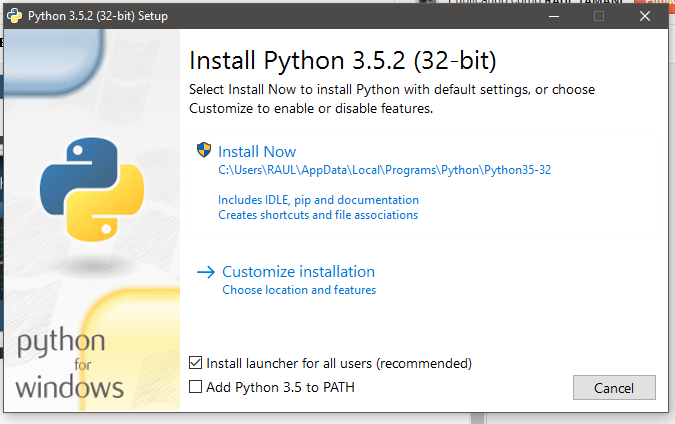Click 'Creates shortcuts and file associations' text
Image resolution: width=675 pixels, height=424 pixels.
click(318, 215)
